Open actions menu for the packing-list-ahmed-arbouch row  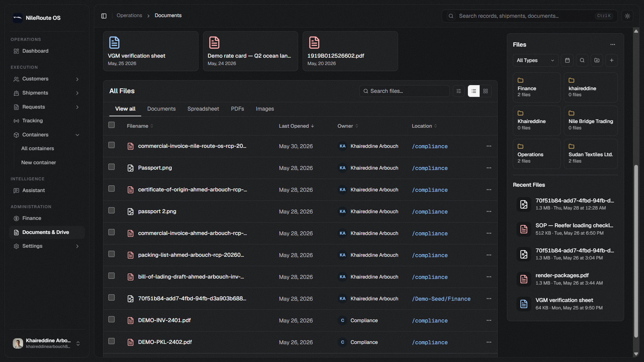[489, 255]
